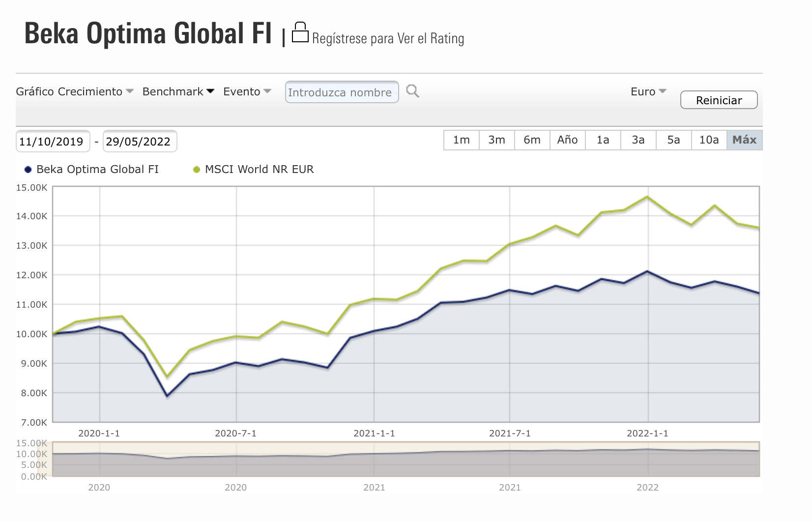Click the range navigator strip below chart
Image resolution: width=812 pixels, height=521 pixels.
[x=406, y=459]
